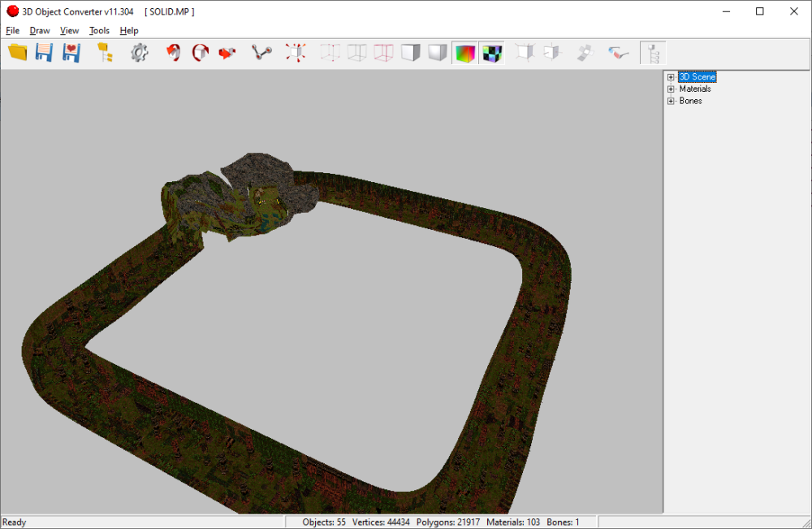
Task: Expand the Bones tree node
Action: pos(670,101)
